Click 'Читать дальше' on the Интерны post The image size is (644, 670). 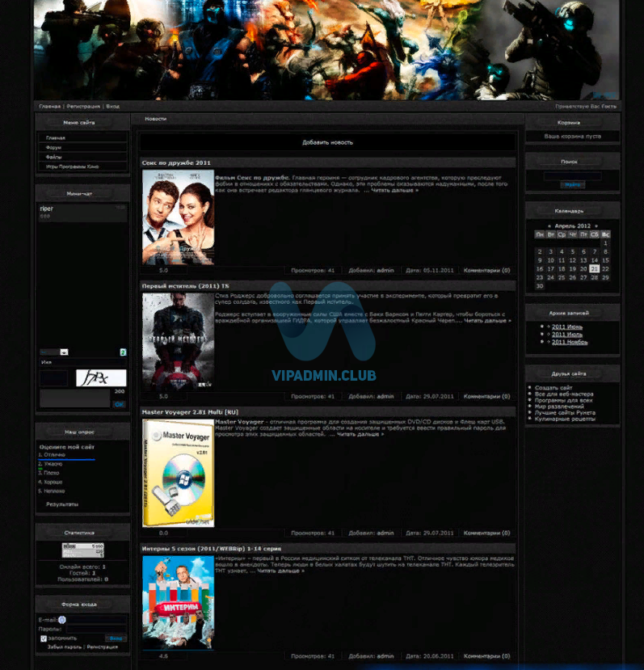click(x=280, y=571)
